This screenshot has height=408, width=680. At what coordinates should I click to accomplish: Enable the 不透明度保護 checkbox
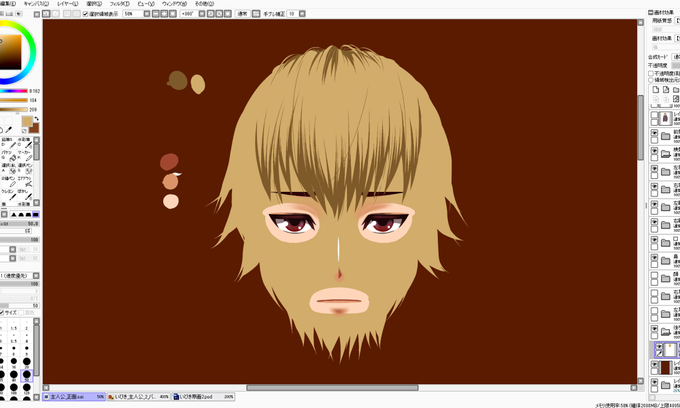pos(651,74)
